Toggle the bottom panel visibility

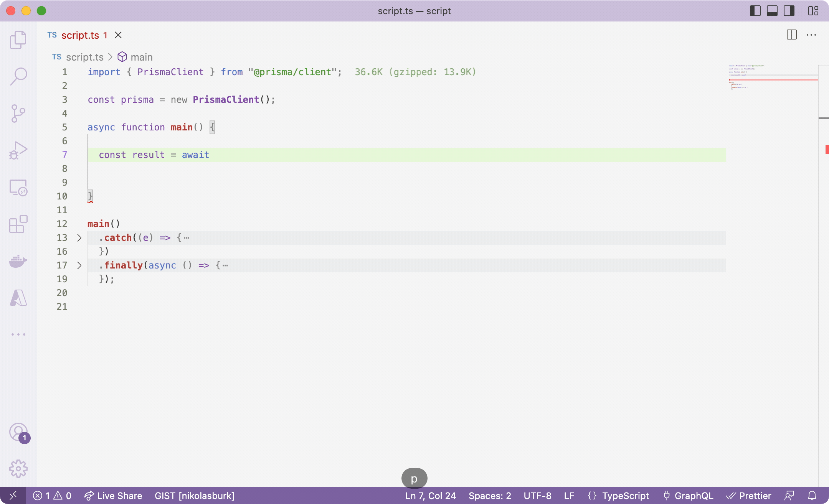coord(772,11)
